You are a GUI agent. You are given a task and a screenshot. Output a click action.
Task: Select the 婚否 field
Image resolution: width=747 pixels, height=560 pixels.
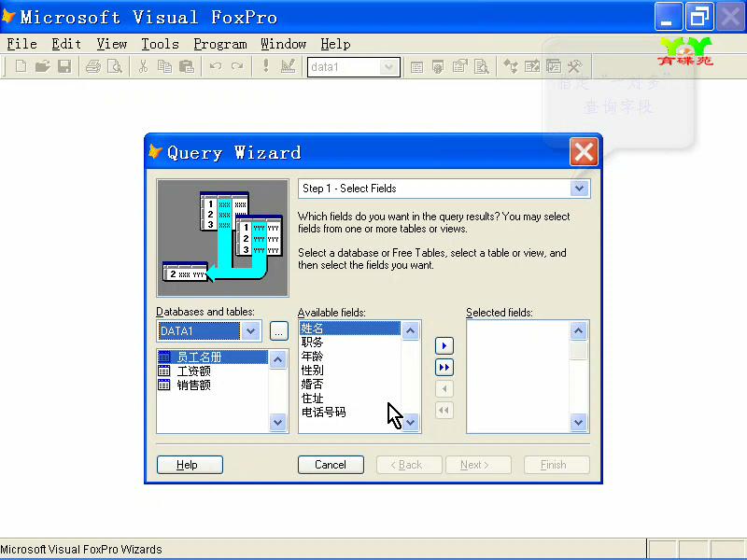[349, 384]
